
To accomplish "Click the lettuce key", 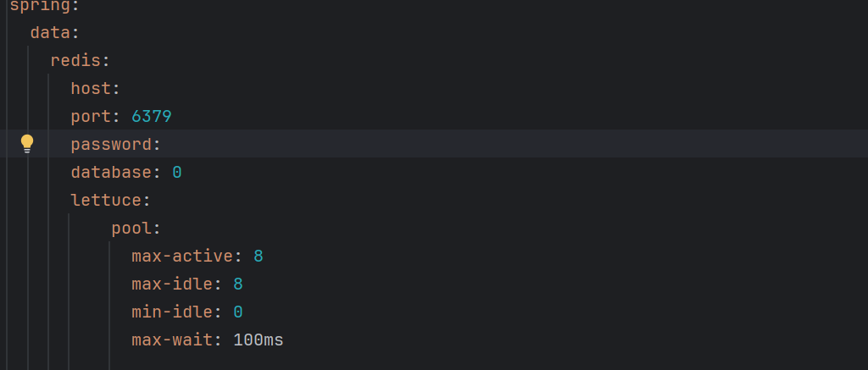I will 106,200.
